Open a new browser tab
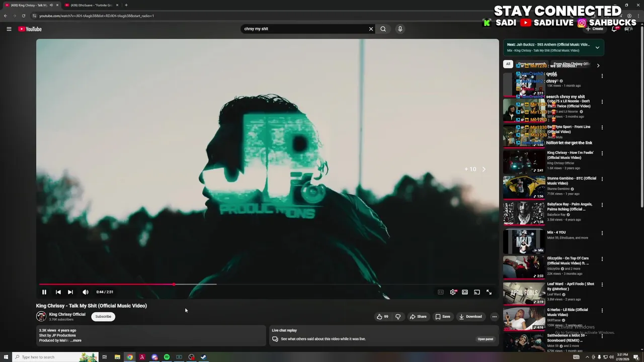The image size is (644, 362). point(126,5)
